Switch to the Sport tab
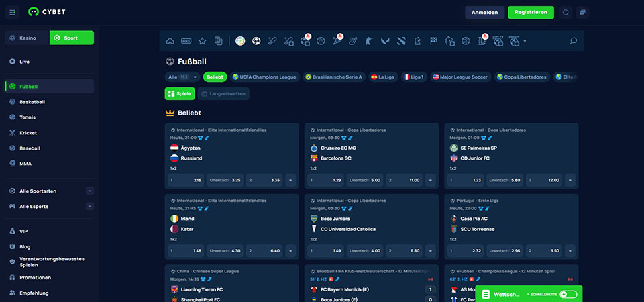Viewport: 644px width, 302px height. coord(72,38)
